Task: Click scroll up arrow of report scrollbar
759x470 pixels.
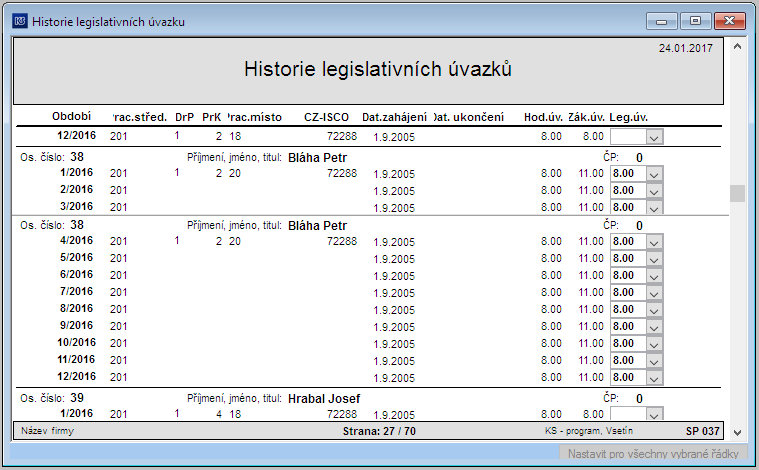Action: coord(738,47)
